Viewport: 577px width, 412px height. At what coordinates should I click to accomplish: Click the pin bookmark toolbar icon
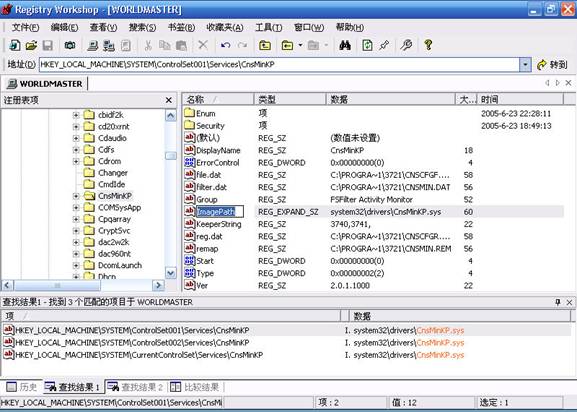pyautogui.click(x=384, y=45)
